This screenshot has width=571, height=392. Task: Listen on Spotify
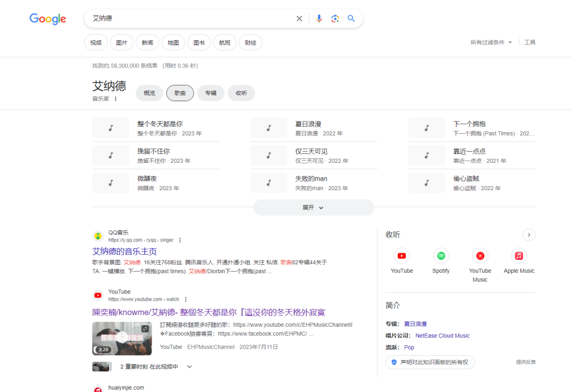click(441, 261)
